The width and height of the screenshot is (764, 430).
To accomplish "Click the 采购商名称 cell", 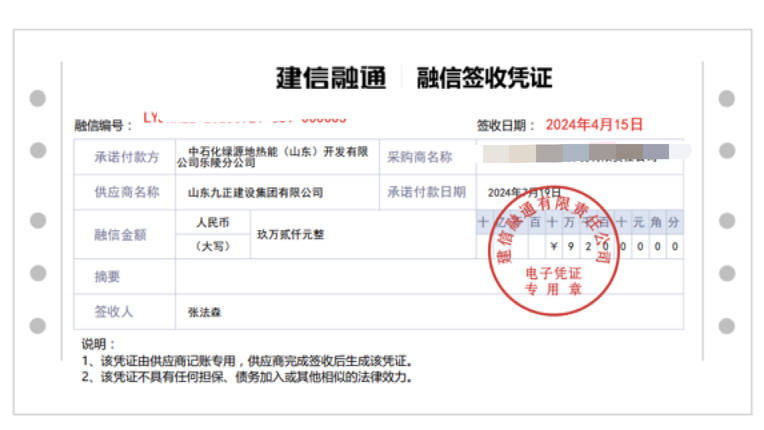I will 428,157.
